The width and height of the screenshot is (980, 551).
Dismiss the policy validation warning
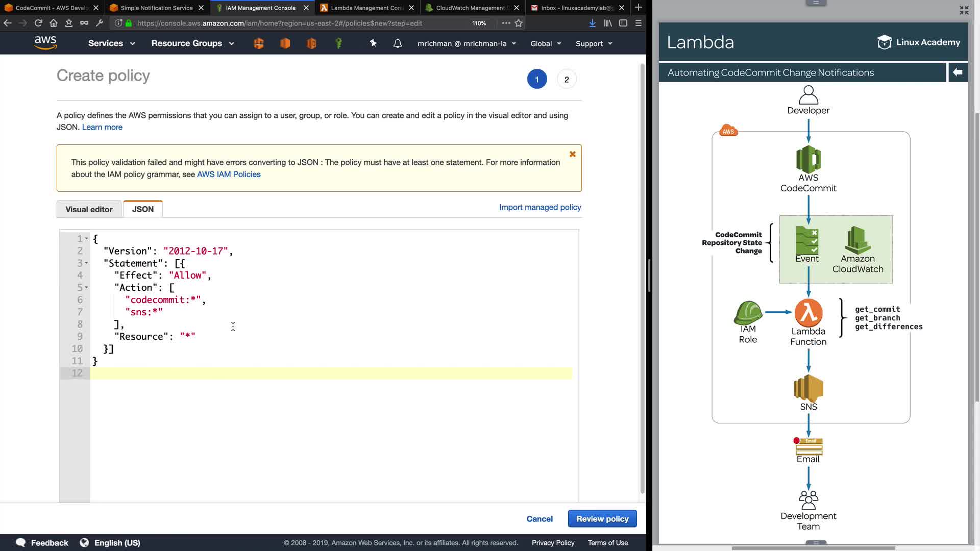(573, 154)
